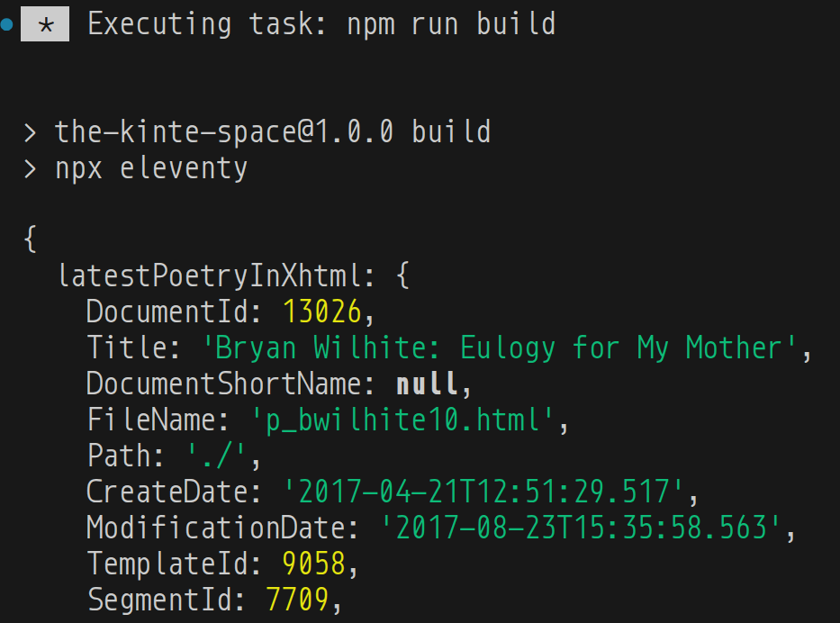The height and width of the screenshot is (623, 840).
Task: Click the 'ModificationDate:' key label
Action: [222, 528]
